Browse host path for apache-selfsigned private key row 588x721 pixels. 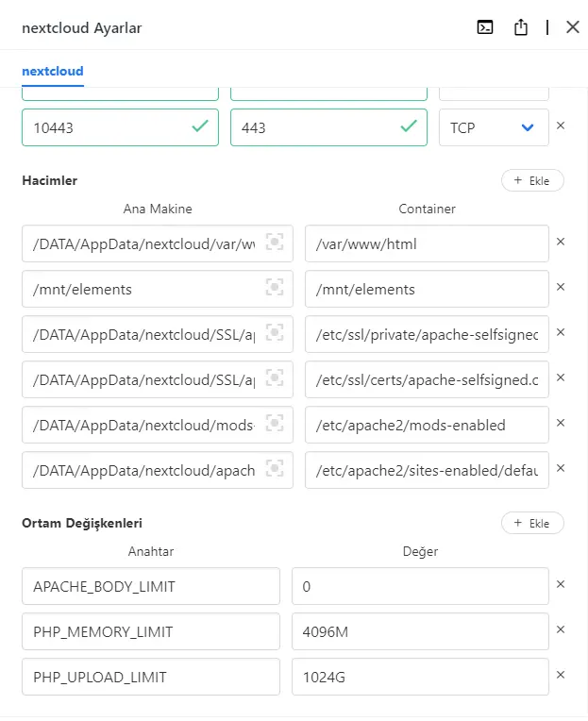click(275, 332)
